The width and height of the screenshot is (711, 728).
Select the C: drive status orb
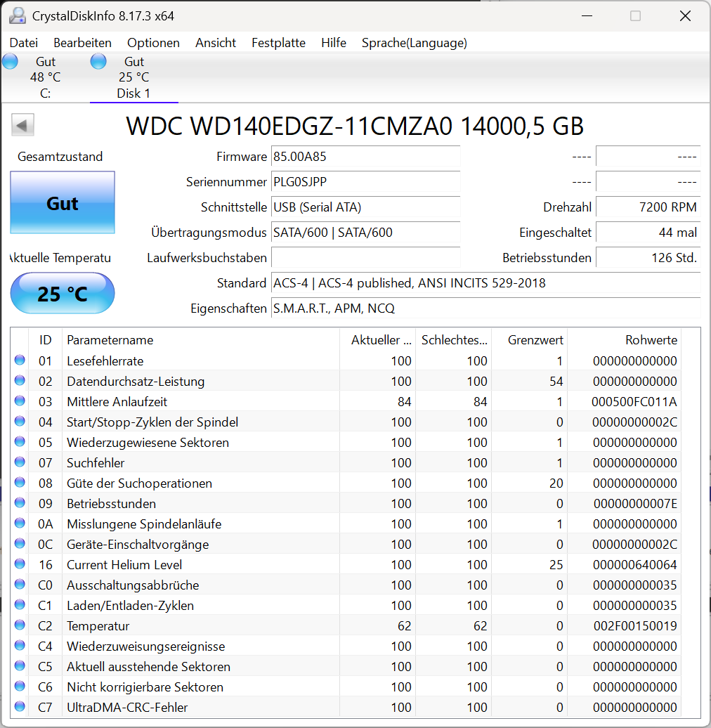tap(11, 61)
